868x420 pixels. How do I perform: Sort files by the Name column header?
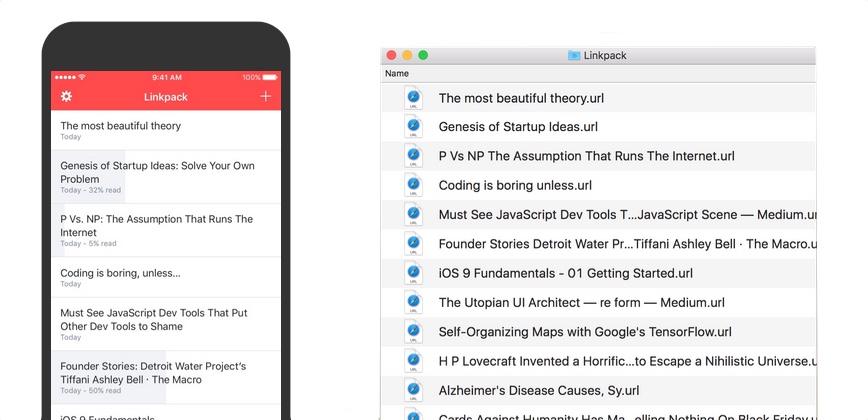397,74
